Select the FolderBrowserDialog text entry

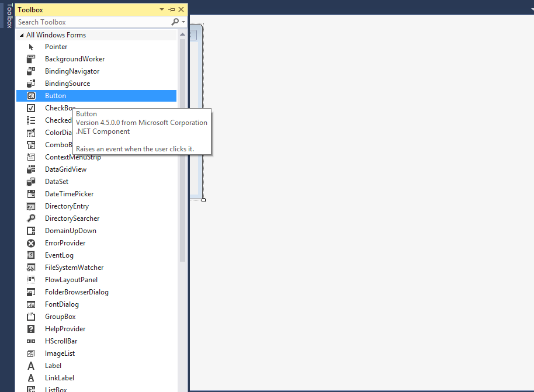point(77,292)
